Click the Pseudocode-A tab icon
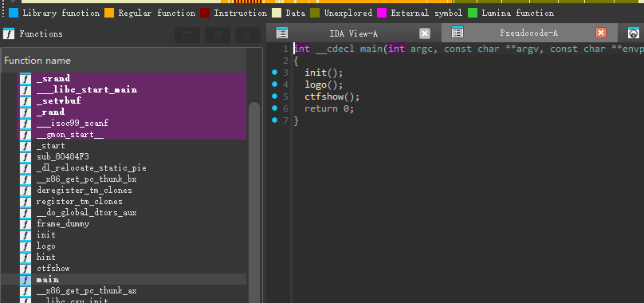This screenshot has width=644, height=303. pyautogui.click(x=457, y=32)
